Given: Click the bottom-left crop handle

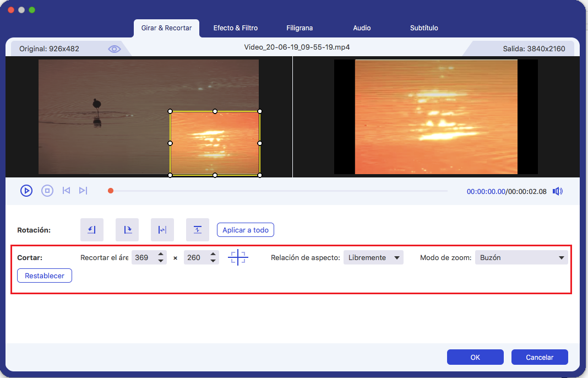Looking at the screenshot, I should (x=170, y=175).
